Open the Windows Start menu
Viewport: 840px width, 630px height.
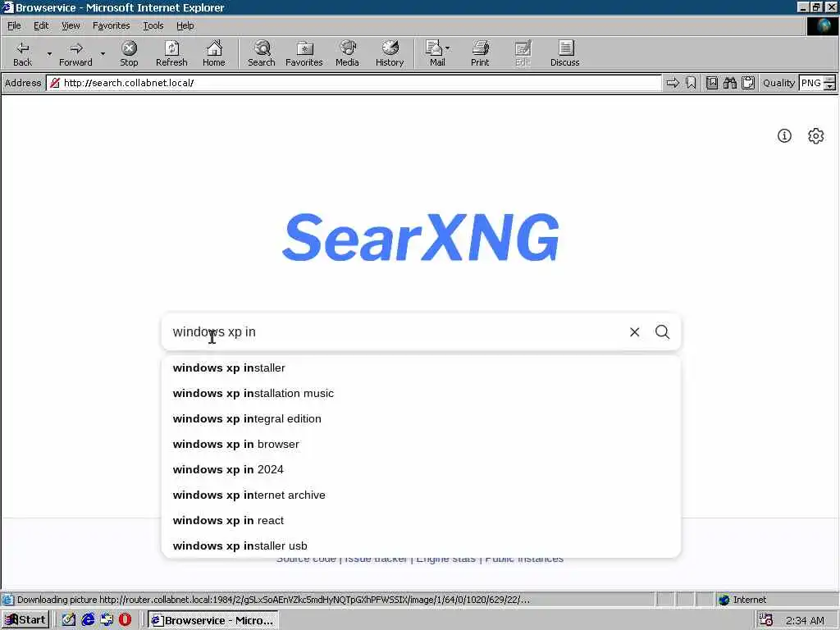25,620
